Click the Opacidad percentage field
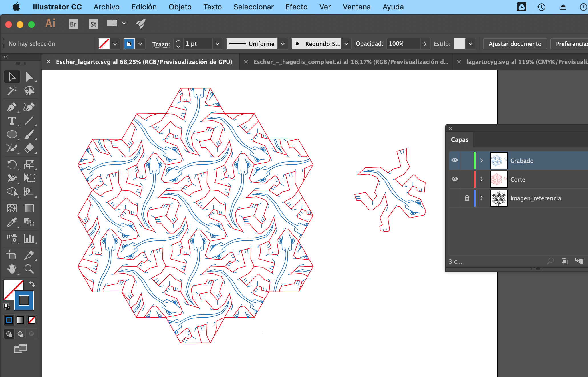Screen dimensions: 588x377 click(403, 44)
